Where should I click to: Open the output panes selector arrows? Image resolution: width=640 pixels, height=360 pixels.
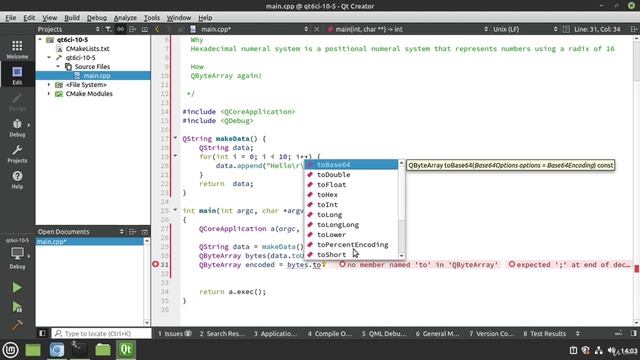point(578,333)
